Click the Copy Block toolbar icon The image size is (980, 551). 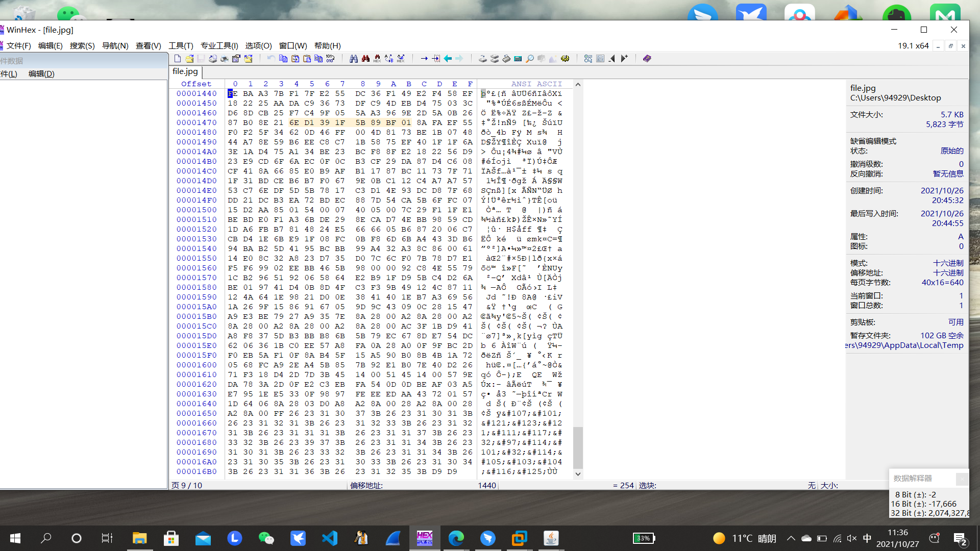coord(283,59)
